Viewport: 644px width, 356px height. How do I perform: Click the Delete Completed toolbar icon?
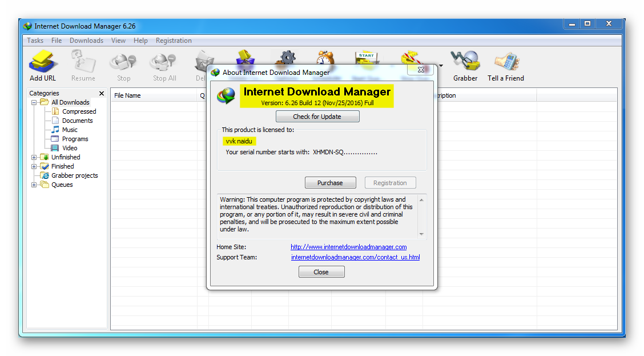pos(245,57)
